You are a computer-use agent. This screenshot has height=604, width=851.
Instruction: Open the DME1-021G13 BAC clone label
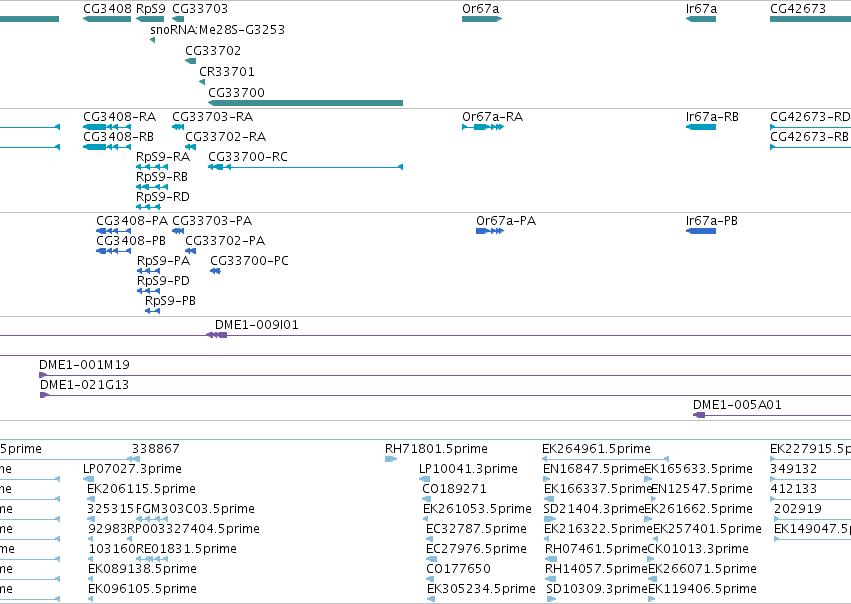pyautogui.click(x=84, y=385)
